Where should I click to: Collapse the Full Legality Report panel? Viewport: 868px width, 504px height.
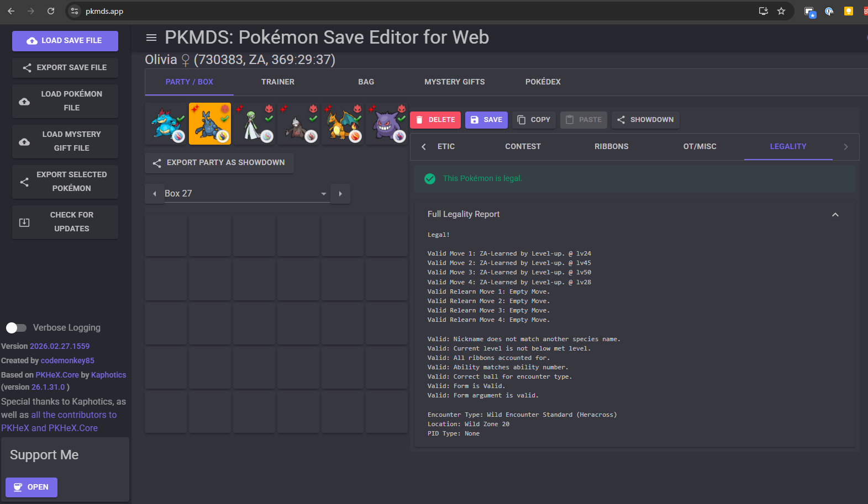(835, 214)
